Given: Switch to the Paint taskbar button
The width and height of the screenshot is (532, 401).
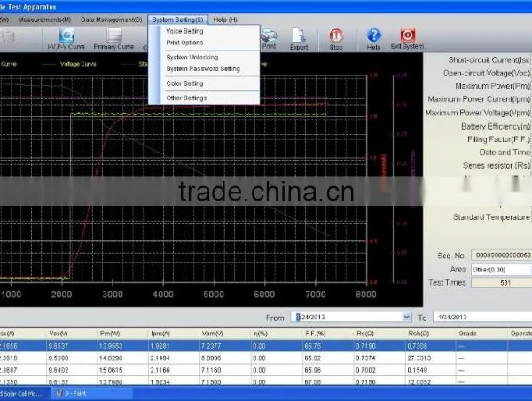Looking at the screenshot, I should point(91,394).
